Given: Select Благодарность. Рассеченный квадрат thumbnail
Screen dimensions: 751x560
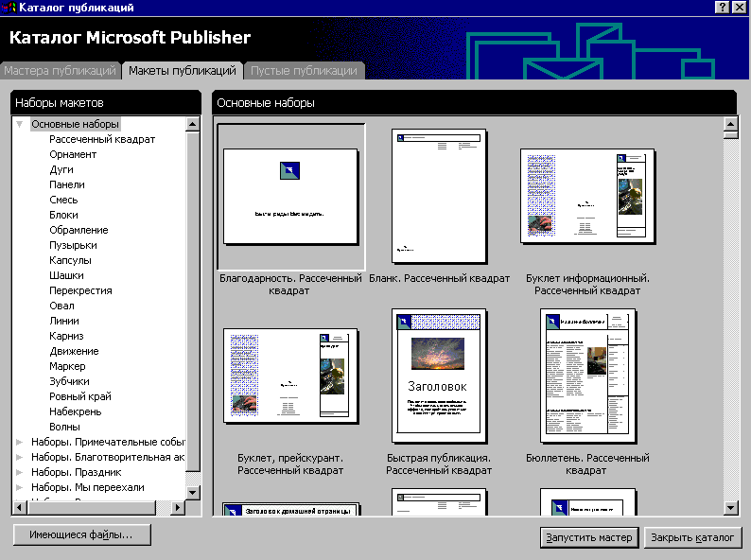Looking at the screenshot, I should (x=290, y=197).
